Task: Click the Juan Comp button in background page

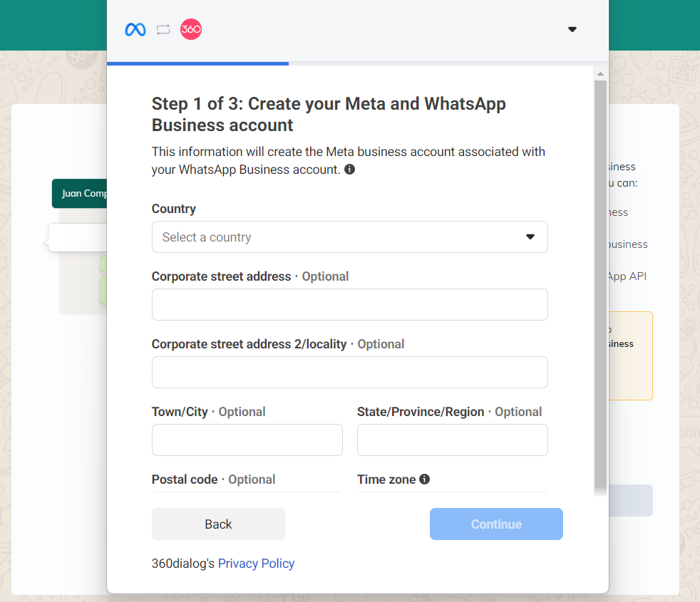Action: click(79, 194)
